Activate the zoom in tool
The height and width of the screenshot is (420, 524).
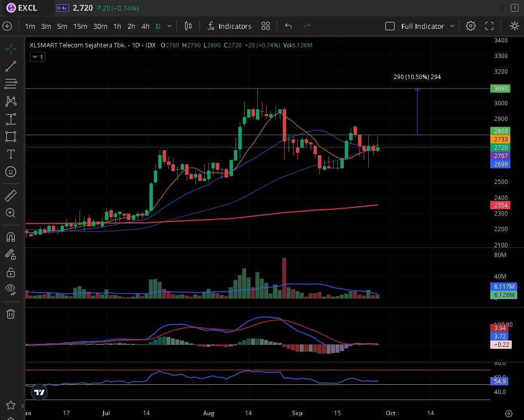coord(11,213)
